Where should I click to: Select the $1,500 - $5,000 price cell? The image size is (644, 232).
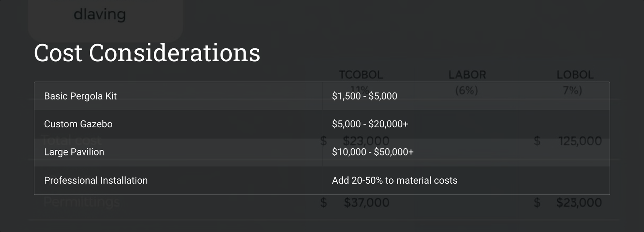pos(466,96)
